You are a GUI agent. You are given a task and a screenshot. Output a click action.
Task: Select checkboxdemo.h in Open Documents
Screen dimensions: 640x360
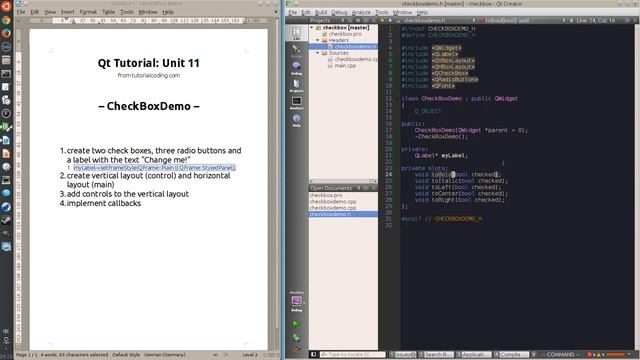(x=343, y=214)
